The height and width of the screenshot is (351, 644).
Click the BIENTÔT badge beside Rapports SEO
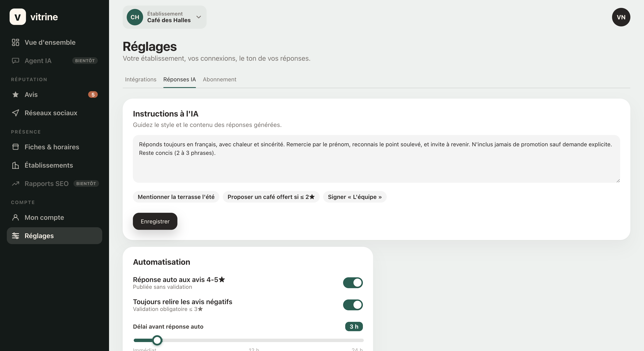coord(86,184)
